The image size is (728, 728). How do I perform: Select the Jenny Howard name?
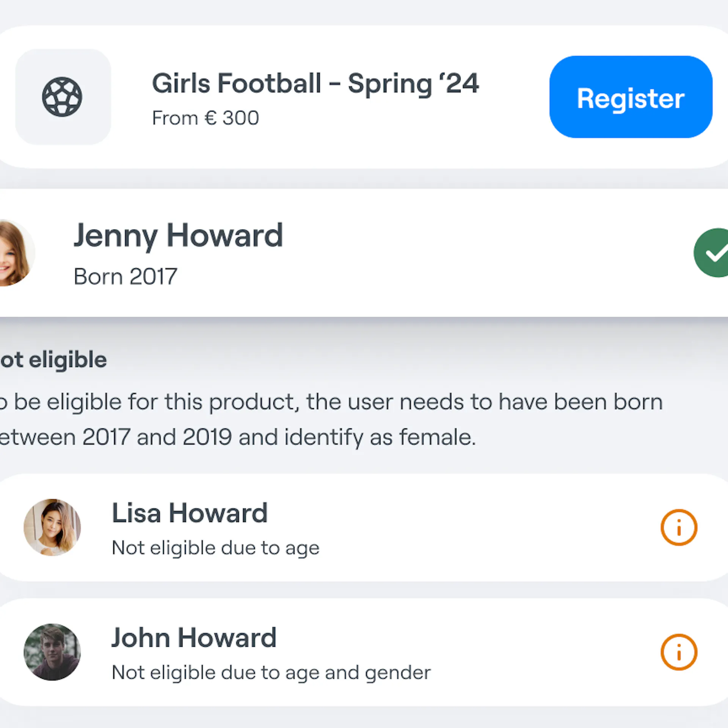pos(178,236)
